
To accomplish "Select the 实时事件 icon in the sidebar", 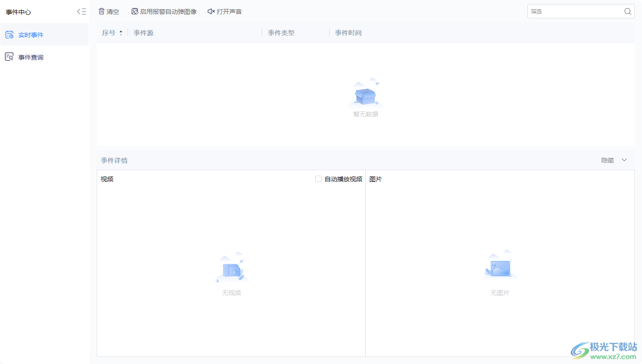I will (9, 34).
